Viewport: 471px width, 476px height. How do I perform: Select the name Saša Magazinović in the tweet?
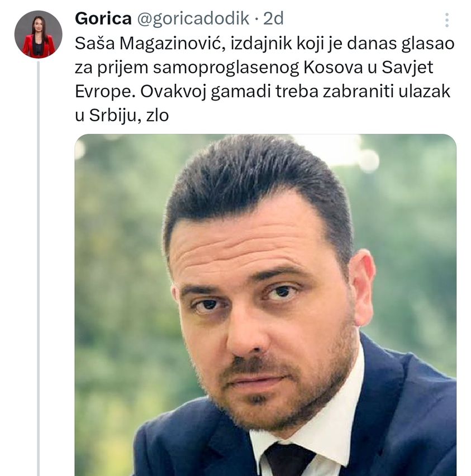tap(150, 44)
